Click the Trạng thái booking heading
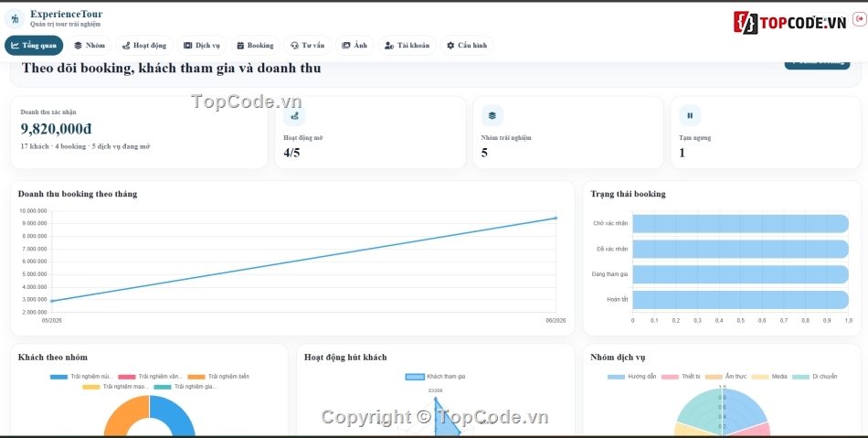 click(x=628, y=194)
